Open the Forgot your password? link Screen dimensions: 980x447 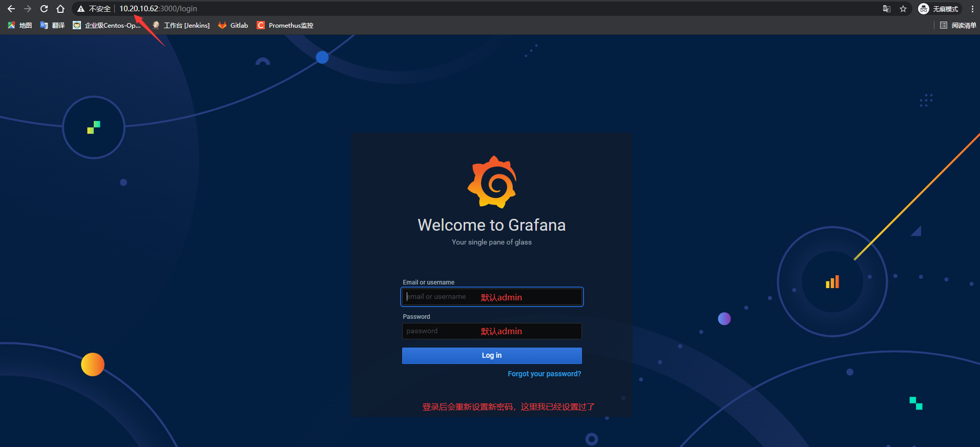point(545,374)
